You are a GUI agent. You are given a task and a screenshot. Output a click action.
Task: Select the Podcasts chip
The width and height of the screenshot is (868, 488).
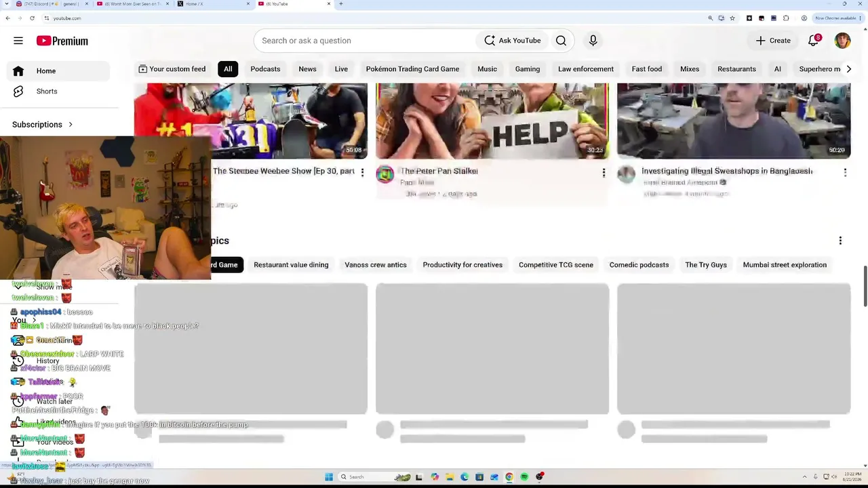(265, 69)
